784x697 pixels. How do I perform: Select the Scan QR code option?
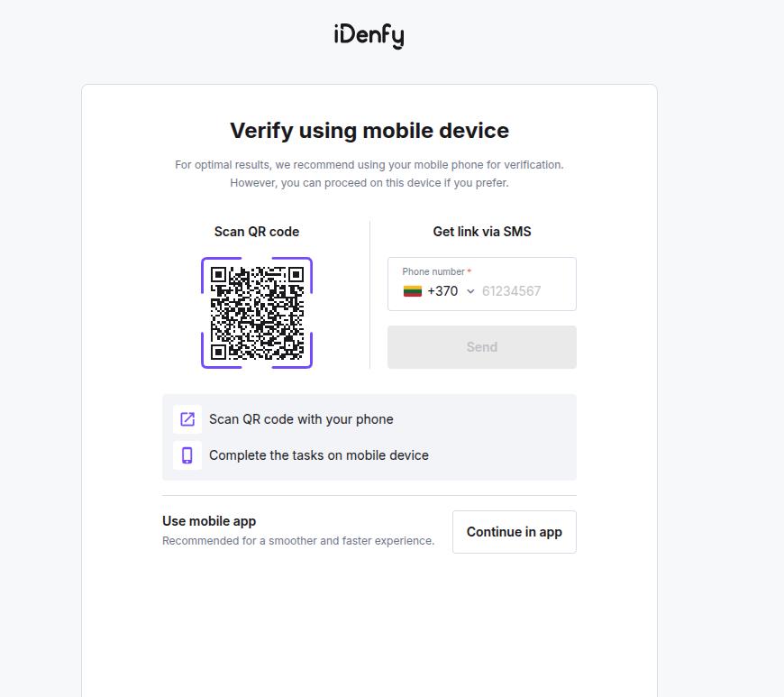click(256, 232)
